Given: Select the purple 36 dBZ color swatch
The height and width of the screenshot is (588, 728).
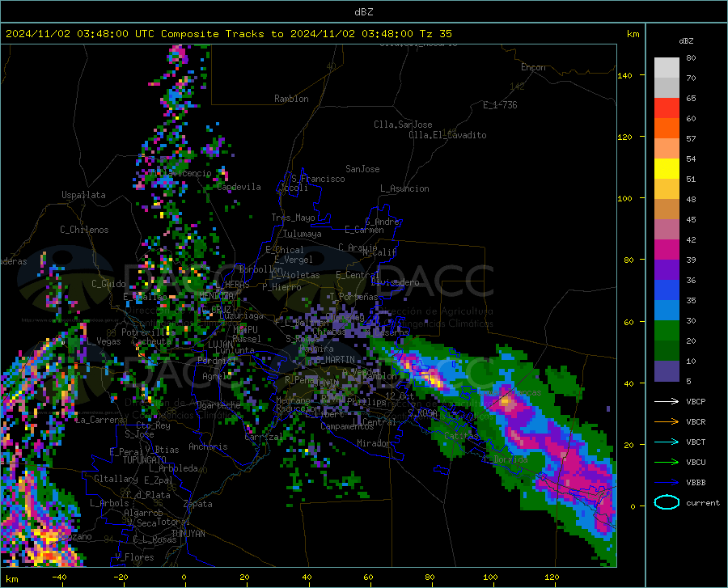Looking at the screenshot, I should click(667, 270).
